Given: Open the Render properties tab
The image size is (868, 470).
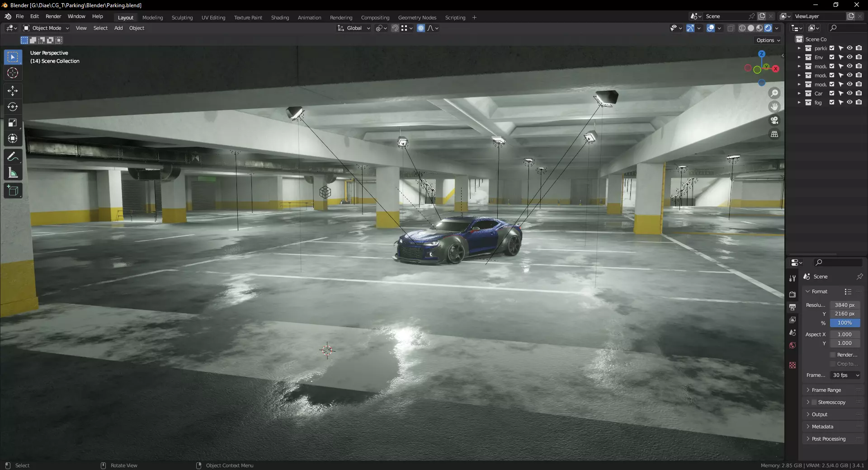Looking at the screenshot, I should (793, 294).
